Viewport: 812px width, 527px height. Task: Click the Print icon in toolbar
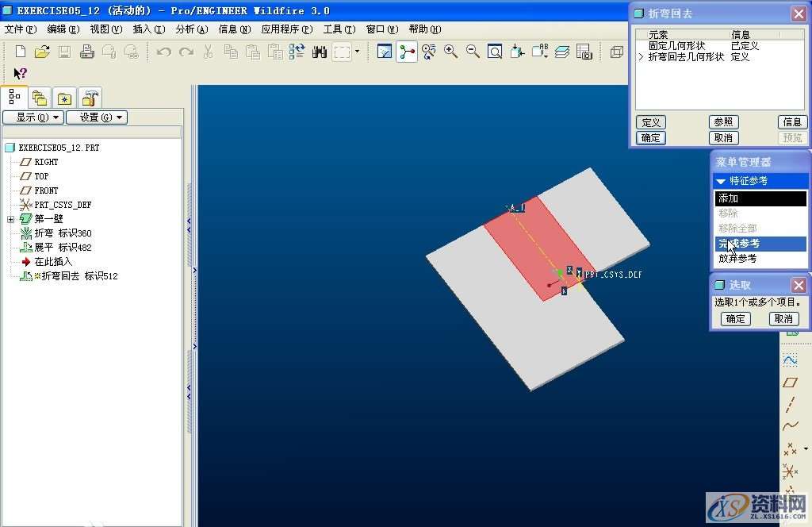click(x=87, y=52)
